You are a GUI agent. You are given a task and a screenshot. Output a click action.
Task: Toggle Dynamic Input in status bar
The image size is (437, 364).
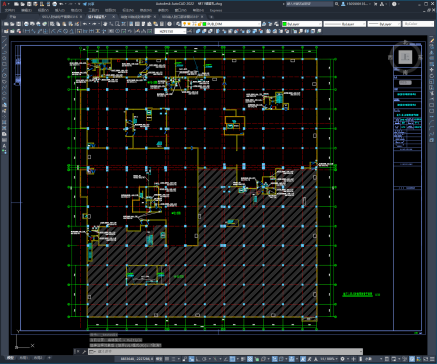(x=191, y=359)
